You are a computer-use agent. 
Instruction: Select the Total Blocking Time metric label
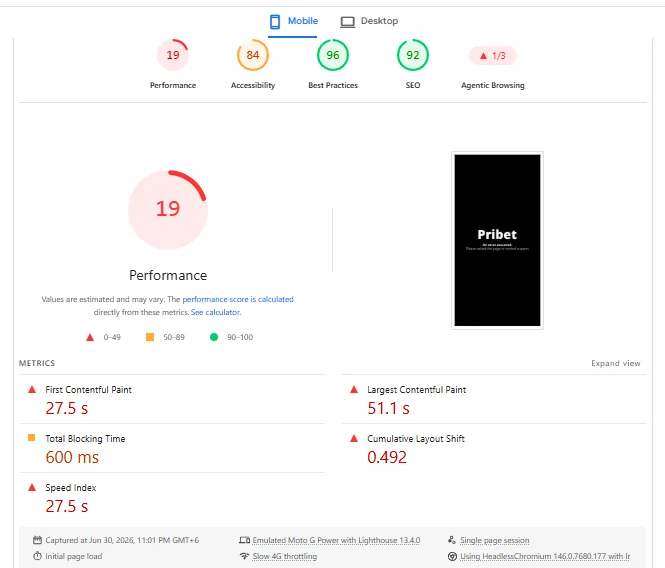coord(85,439)
